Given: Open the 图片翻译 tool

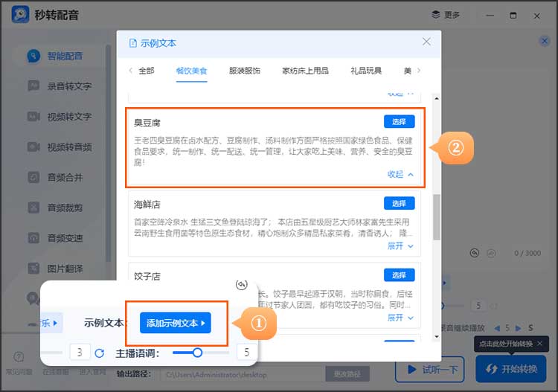Looking at the screenshot, I should point(65,269).
